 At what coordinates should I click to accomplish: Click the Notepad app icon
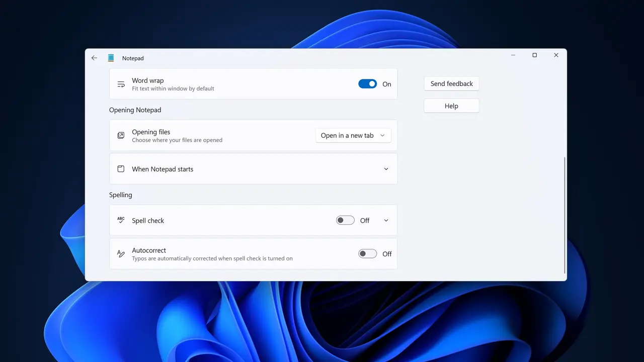(x=111, y=58)
